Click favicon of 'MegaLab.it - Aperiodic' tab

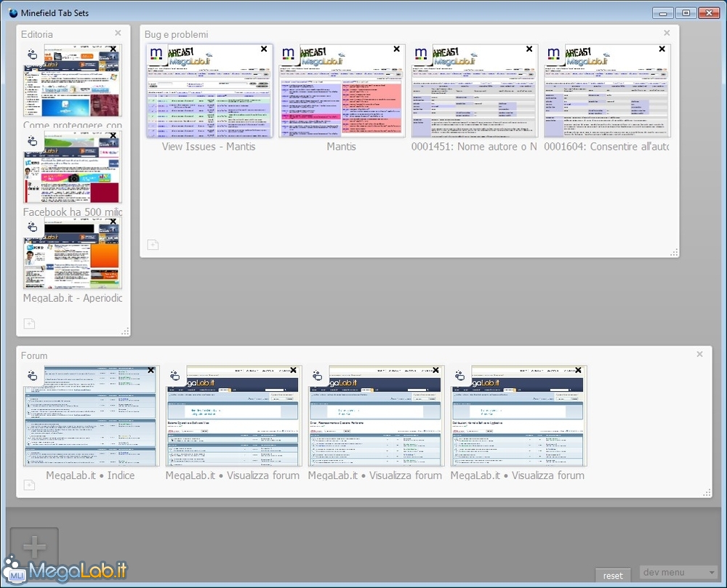pyautogui.click(x=33, y=227)
